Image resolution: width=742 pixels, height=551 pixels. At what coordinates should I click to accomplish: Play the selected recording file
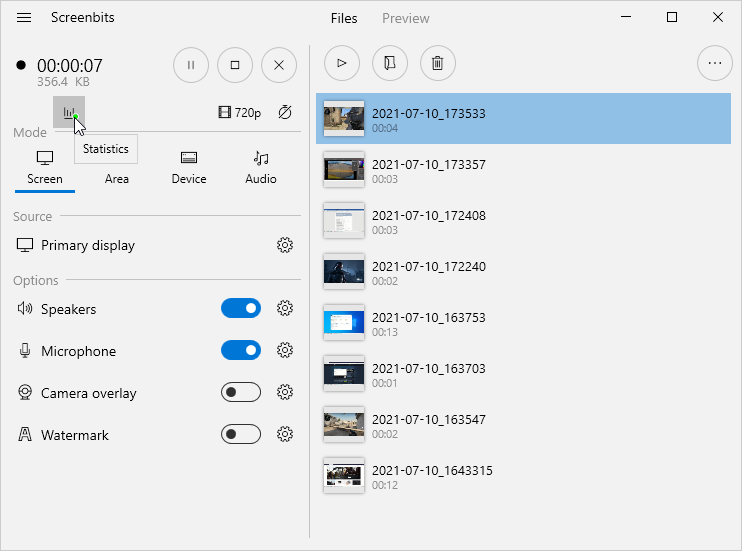click(342, 63)
